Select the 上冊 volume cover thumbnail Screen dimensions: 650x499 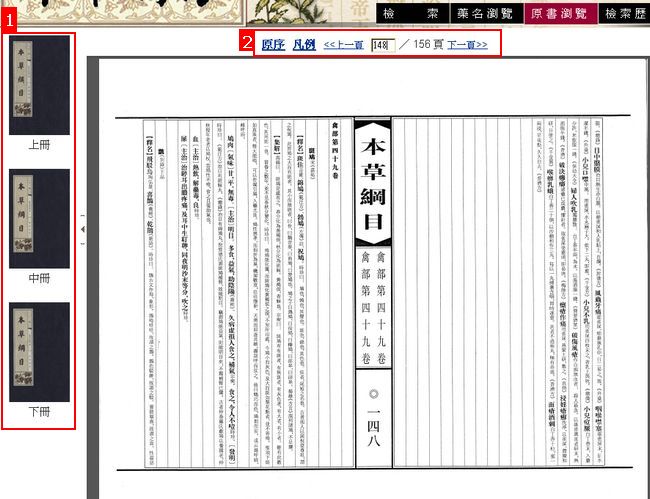(39, 85)
